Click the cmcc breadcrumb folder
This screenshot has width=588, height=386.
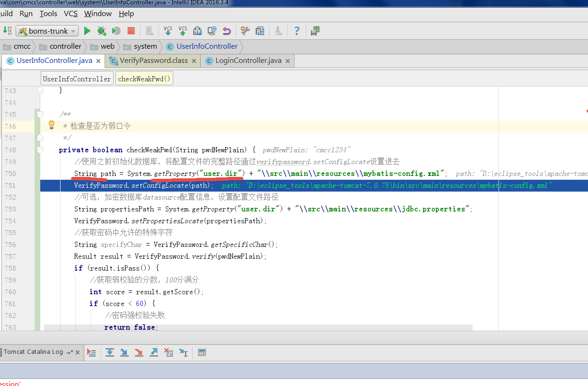pyautogui.click(x=18, y=46)
